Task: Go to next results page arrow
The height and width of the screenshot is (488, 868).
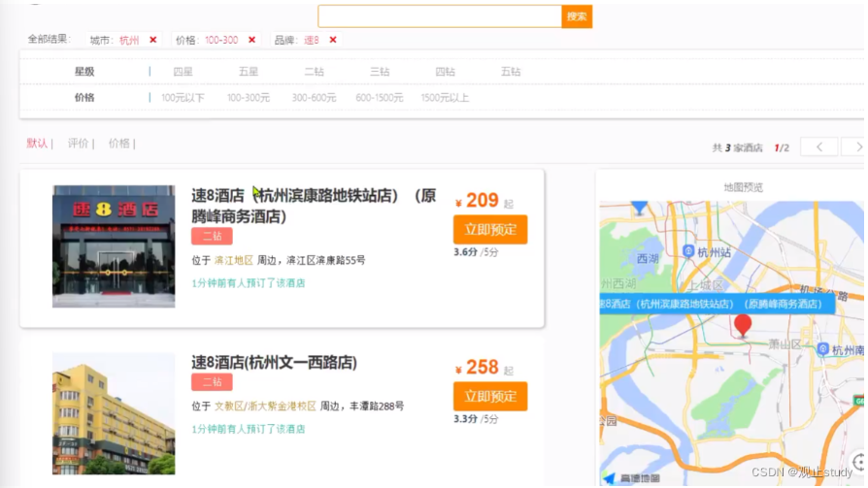Action: (x=855, y=147)
